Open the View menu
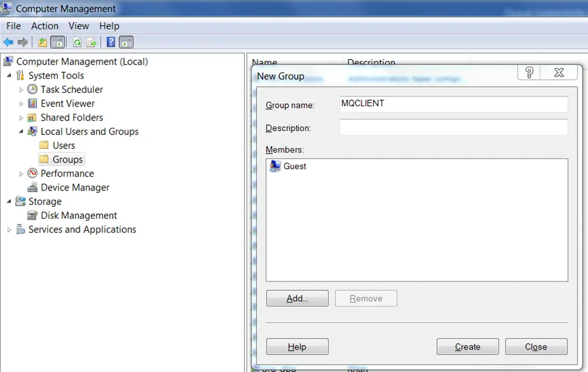The image size is (588, 372). pyautogui.click(x=78, y=26)
